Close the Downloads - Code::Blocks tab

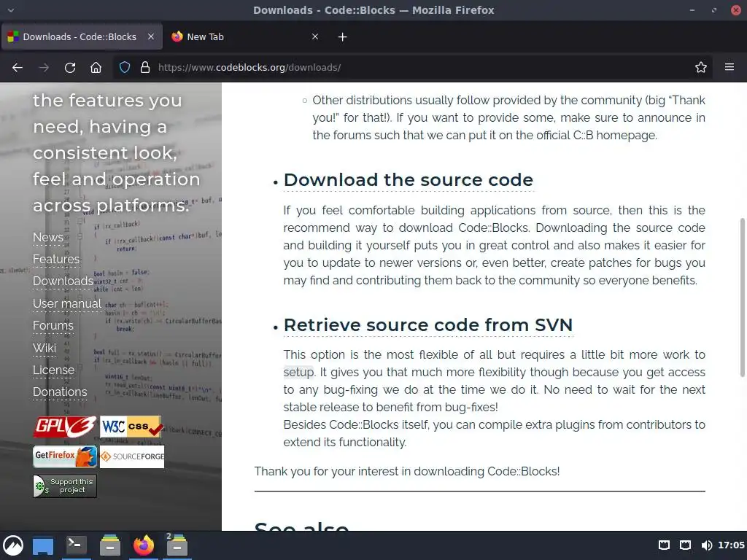coord(151,36)
